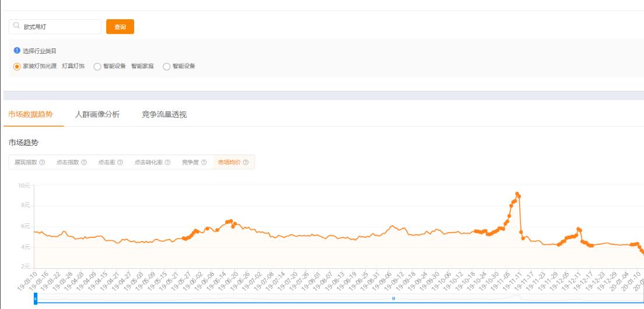Click the 19-12-11 date label on x-axis
The width and height of the screenshot is (644, 309).
[570, 280]
